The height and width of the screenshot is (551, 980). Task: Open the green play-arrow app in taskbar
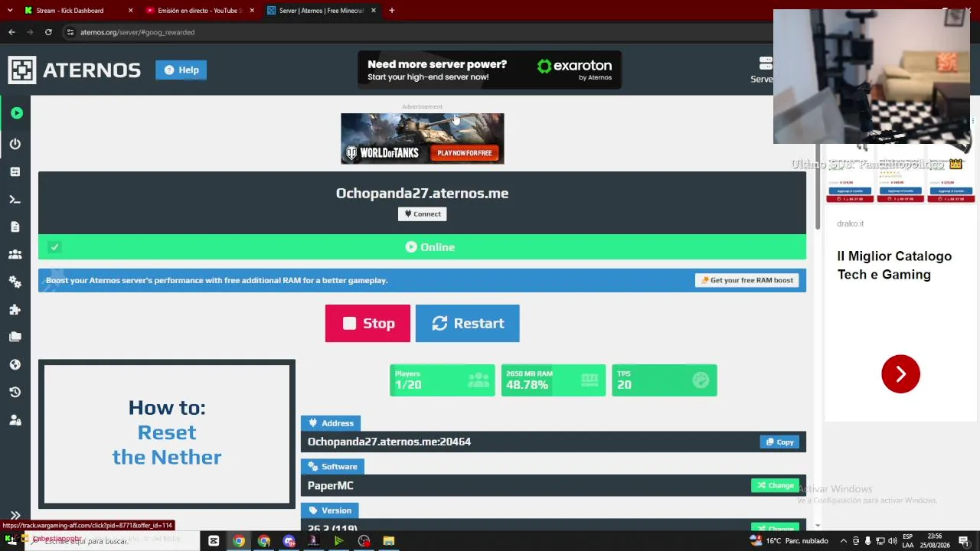338,541
